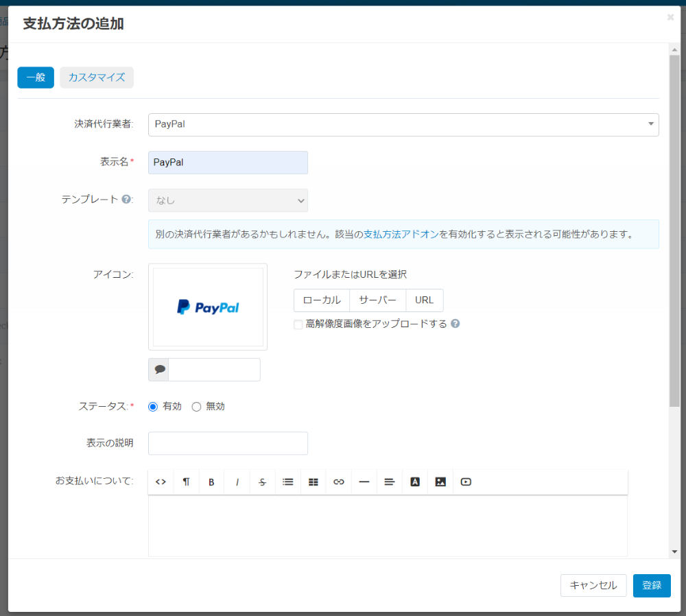Click the 表示名 input field
The height and width of the screenshot is (616, 686).
click(x=228, y=163)
